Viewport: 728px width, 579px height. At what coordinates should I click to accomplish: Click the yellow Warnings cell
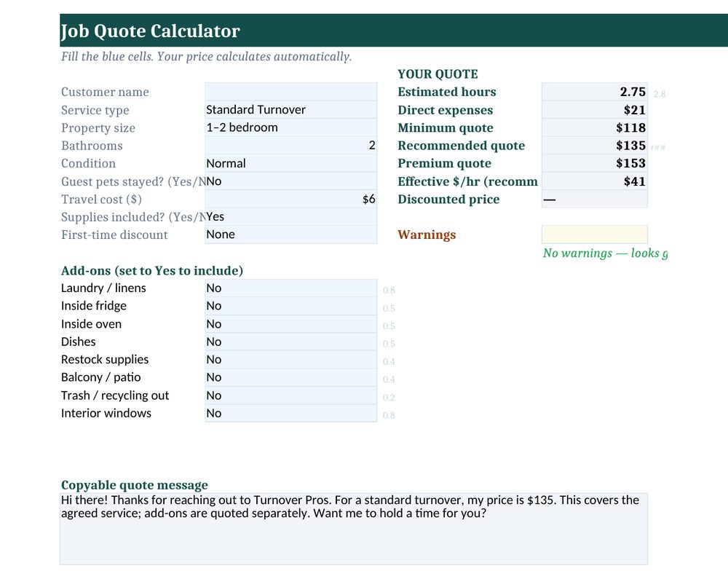point(594,235)
